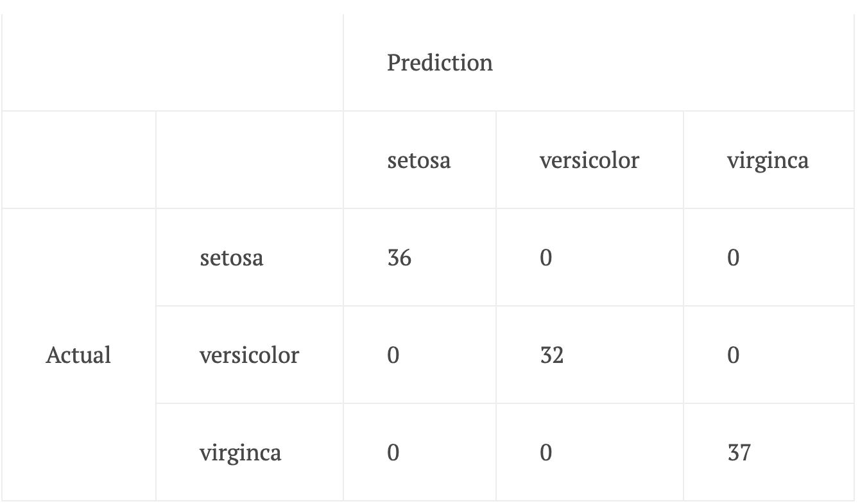Click the versicolor row label
Viewport: 860px width, 504px height.
click(x=249, y=355)
